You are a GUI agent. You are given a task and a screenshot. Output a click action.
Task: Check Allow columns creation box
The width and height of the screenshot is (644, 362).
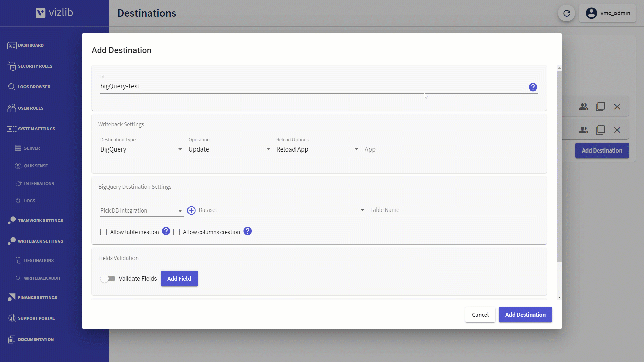pyautogui.click(x=176, y=232)
